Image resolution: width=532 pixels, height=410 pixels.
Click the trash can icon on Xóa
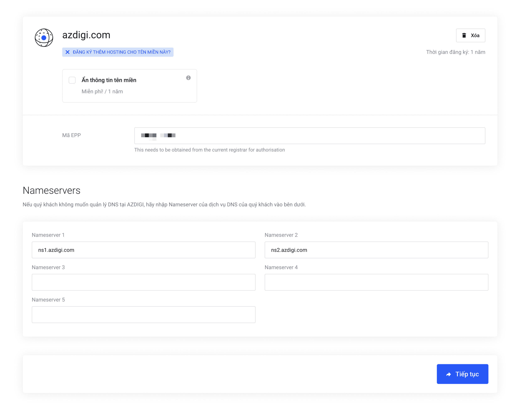tap(464, 36)
